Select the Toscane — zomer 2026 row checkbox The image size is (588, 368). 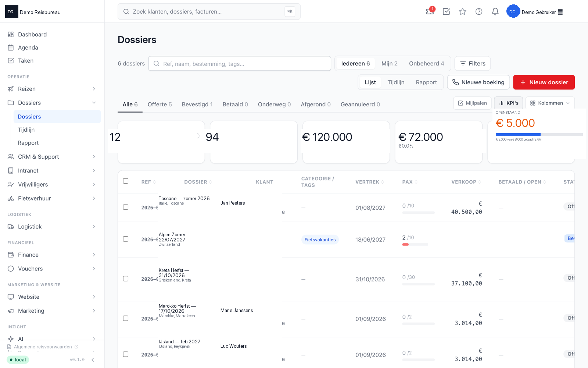pos(126,207)
